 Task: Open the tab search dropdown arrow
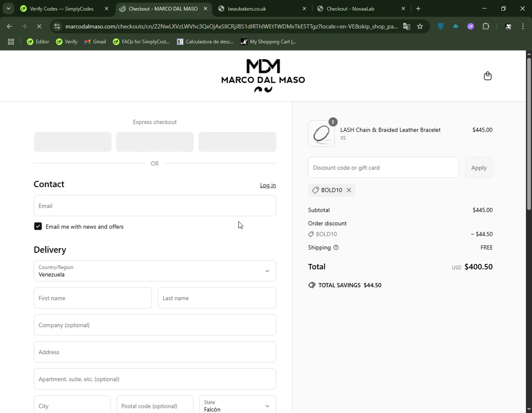(x=8, y=9)
